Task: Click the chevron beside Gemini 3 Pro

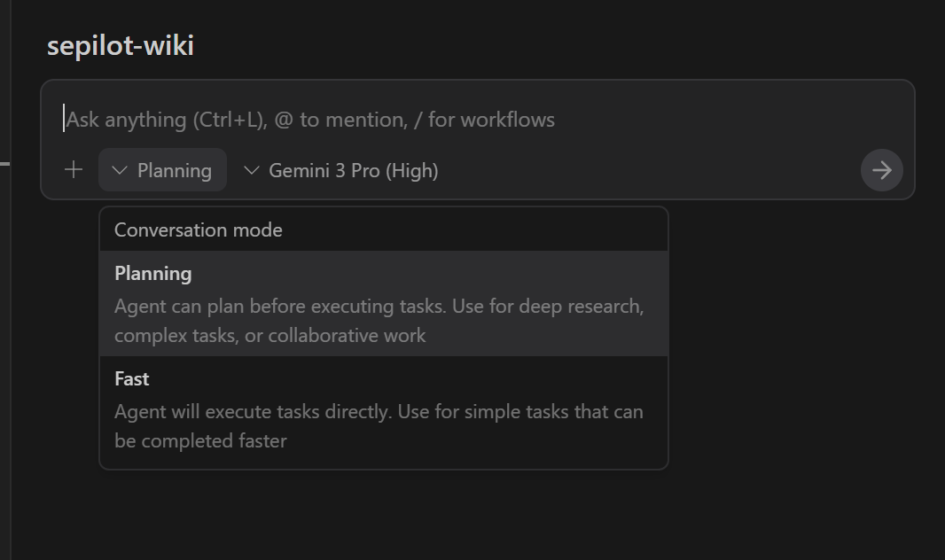Action: point(252,170)
